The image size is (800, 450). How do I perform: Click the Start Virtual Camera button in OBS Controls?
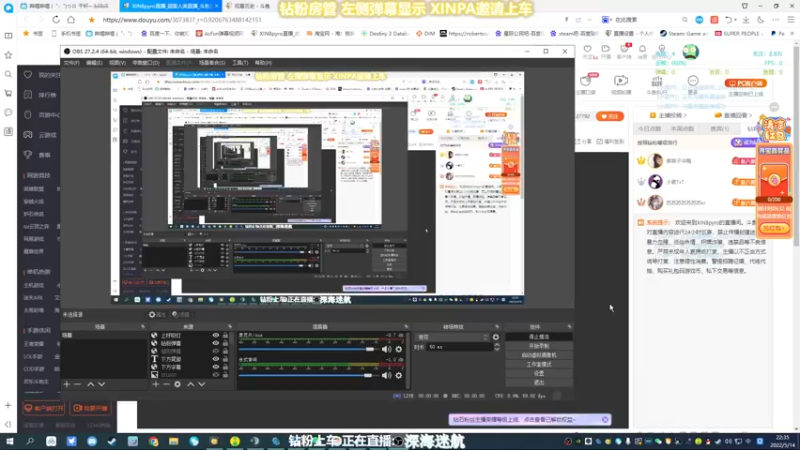coord(539,355)
